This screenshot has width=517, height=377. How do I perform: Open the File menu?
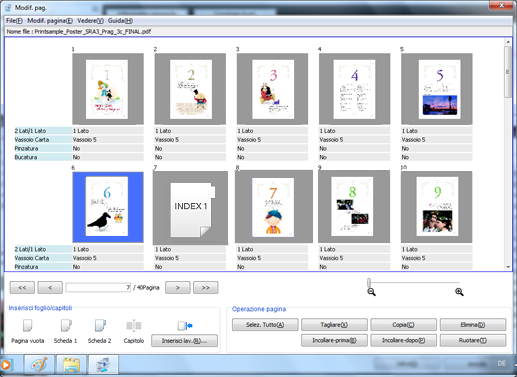(14, 21)
